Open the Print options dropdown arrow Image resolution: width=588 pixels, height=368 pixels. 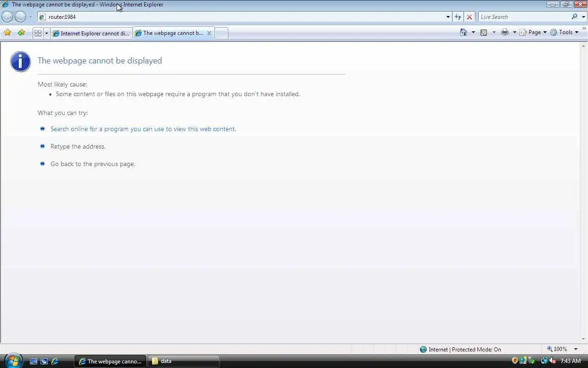[514, 32]
